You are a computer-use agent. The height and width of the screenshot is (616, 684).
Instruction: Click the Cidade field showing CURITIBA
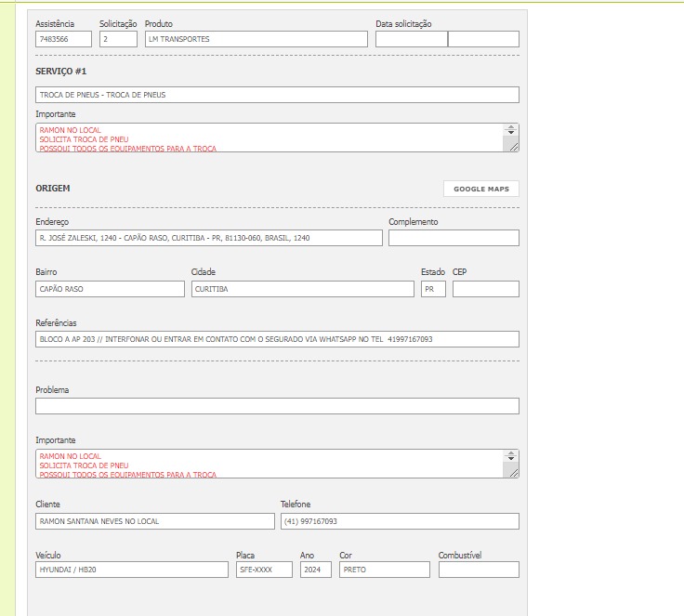302,289
